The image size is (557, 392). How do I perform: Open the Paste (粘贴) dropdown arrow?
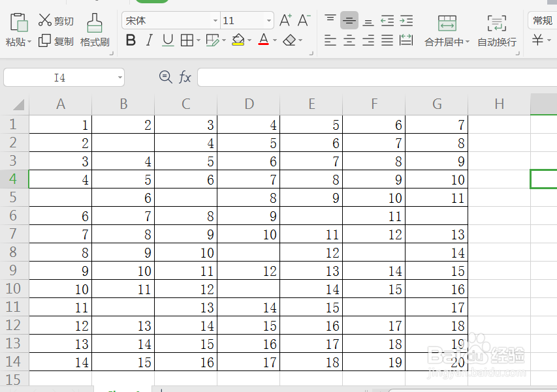pyautogui.click(x=29, y=42)
